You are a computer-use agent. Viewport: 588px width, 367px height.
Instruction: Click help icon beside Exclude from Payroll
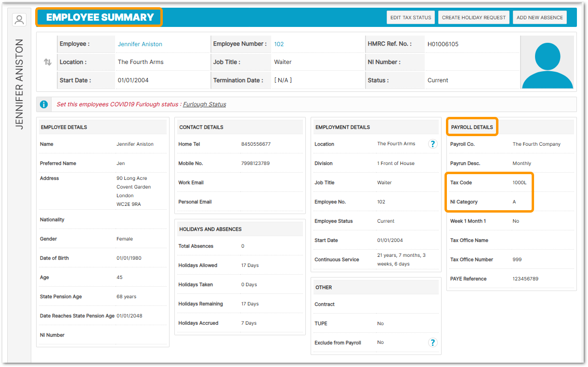(x=432, y=342)
